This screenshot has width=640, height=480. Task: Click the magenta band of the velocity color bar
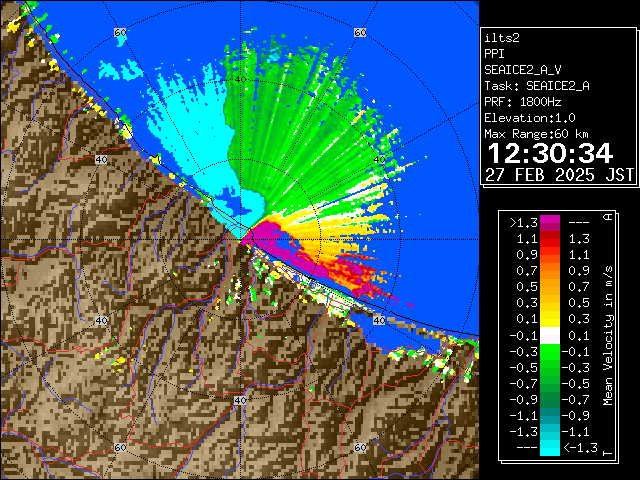click(549, 223)
